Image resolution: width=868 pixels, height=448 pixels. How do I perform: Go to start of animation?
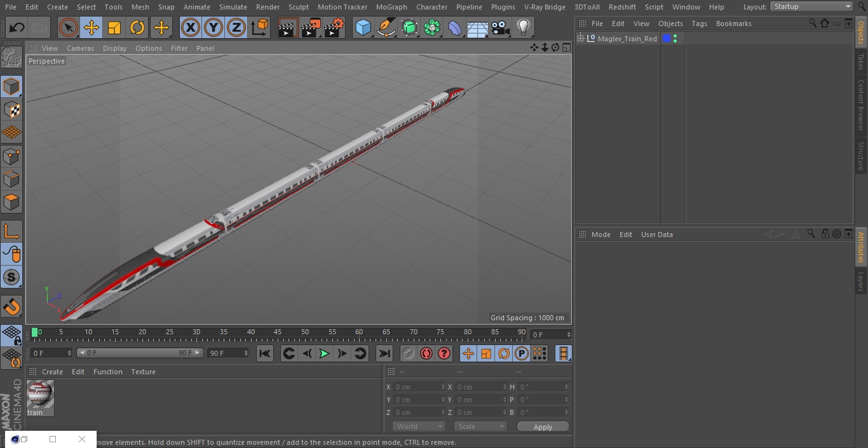click(x=265, y=353)
